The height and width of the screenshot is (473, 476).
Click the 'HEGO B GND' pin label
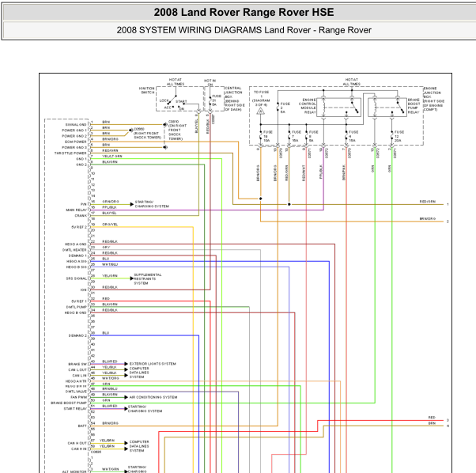(x=76, y=313)
